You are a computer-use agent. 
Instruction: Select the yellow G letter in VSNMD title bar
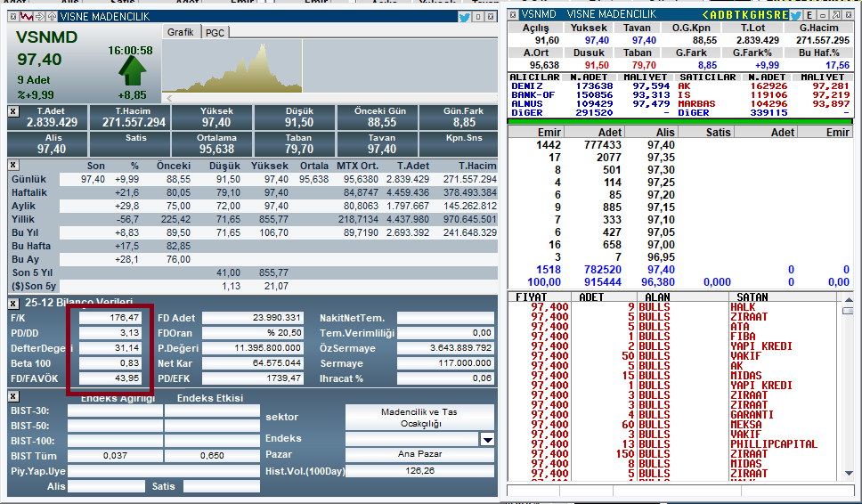tap(753, 15)
